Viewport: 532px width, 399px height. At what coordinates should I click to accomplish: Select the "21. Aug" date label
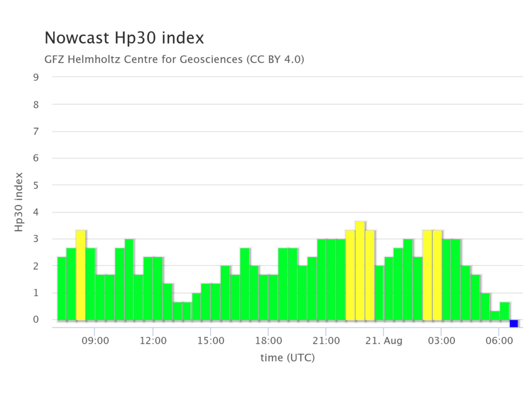tap(383, 341)
